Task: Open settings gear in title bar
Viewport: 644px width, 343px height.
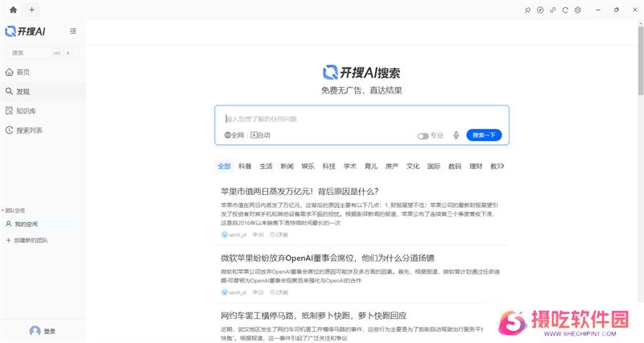Action: 578,10
